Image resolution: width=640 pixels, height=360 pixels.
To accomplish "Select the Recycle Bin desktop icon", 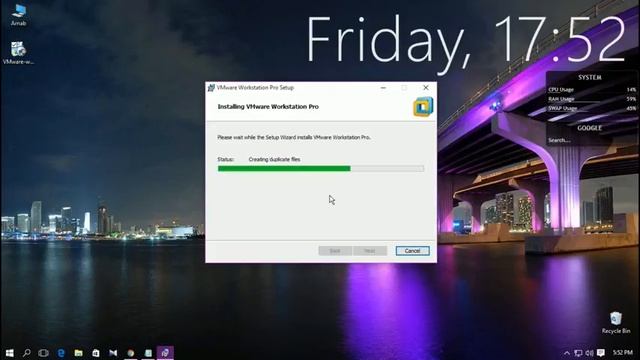I will pyautogui.click(x=616, y=323).
